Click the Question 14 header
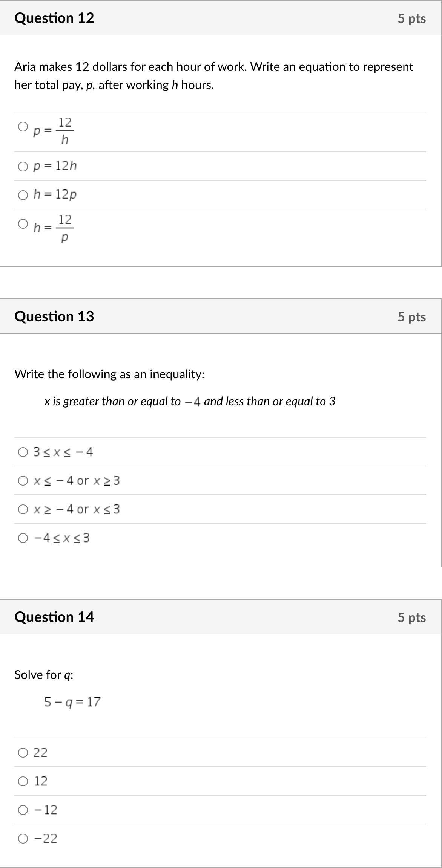The image size is (442, 868). [54, 617]
